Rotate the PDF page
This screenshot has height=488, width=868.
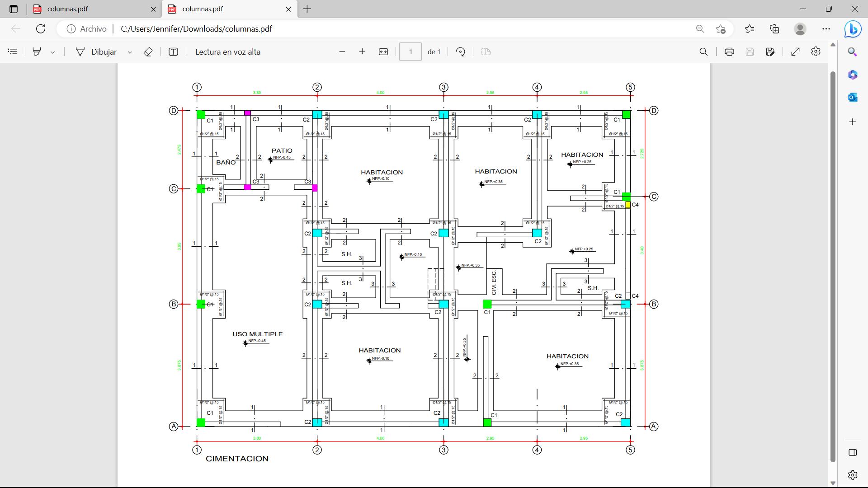[x=460, y=52]
